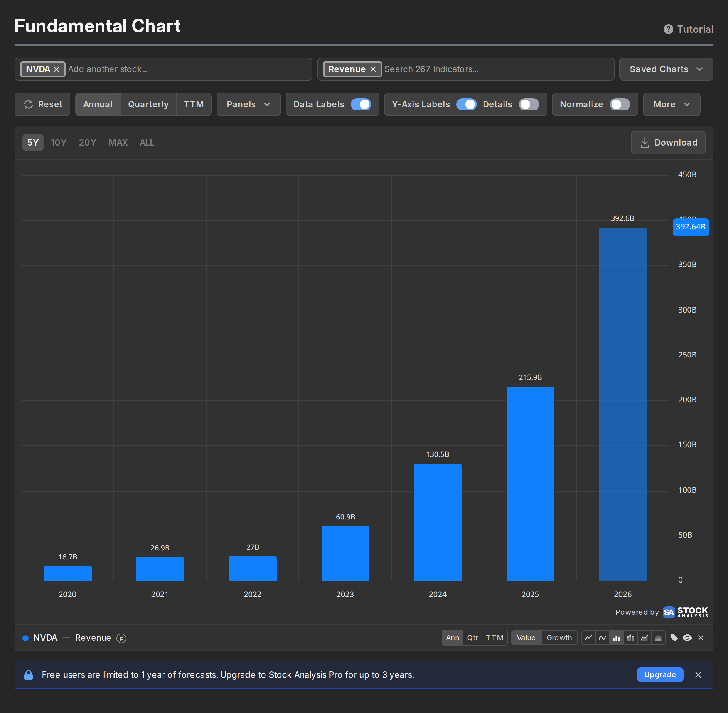Click the F forecast info icon
Screen dimensions: 728x713
[x=121, y=638]
